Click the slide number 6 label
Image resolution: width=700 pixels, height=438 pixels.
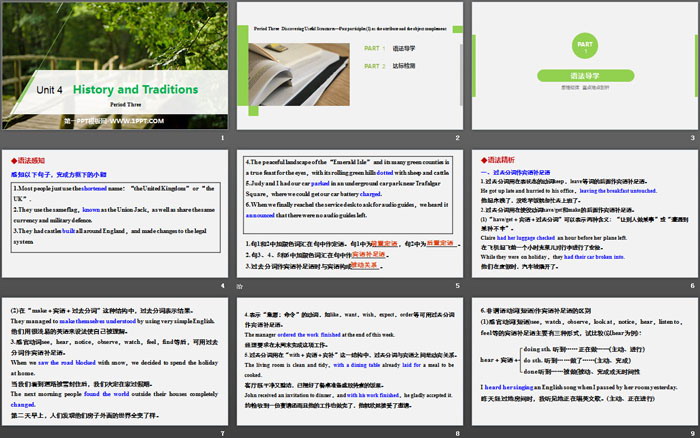point(692,286)
